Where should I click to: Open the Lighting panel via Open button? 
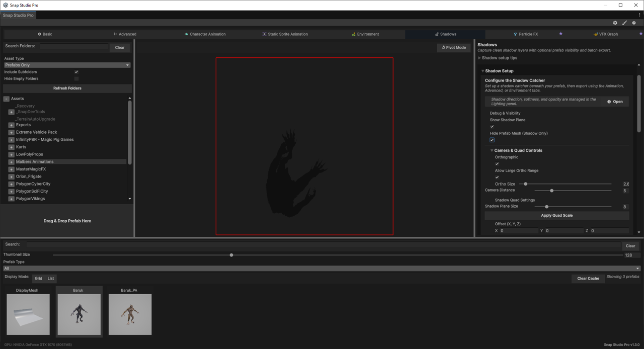coord(615,102)
